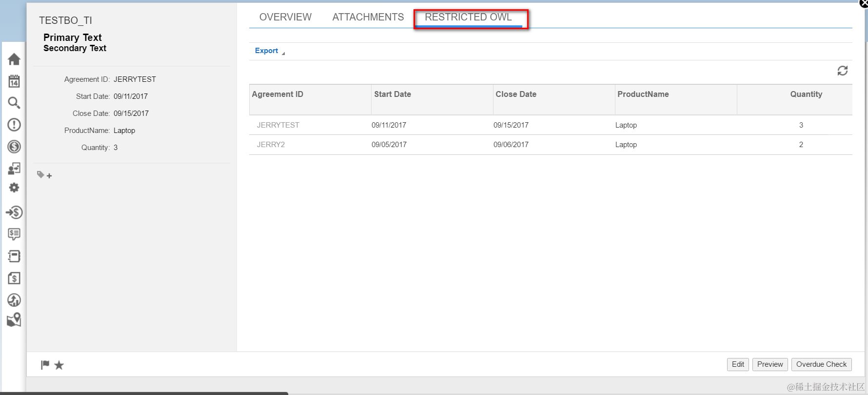Click Agreement ID value JERRYTEST in details
Screen dimensions: 868x395
click(135, 79)
